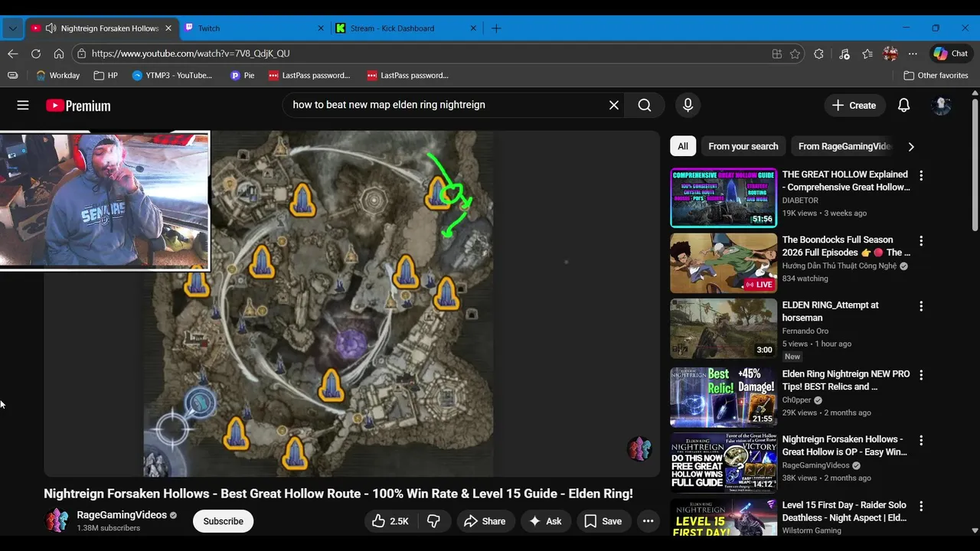Click the DIABETOR channel name
This screenshot has height=551, width=980.
tap(800, 201)
